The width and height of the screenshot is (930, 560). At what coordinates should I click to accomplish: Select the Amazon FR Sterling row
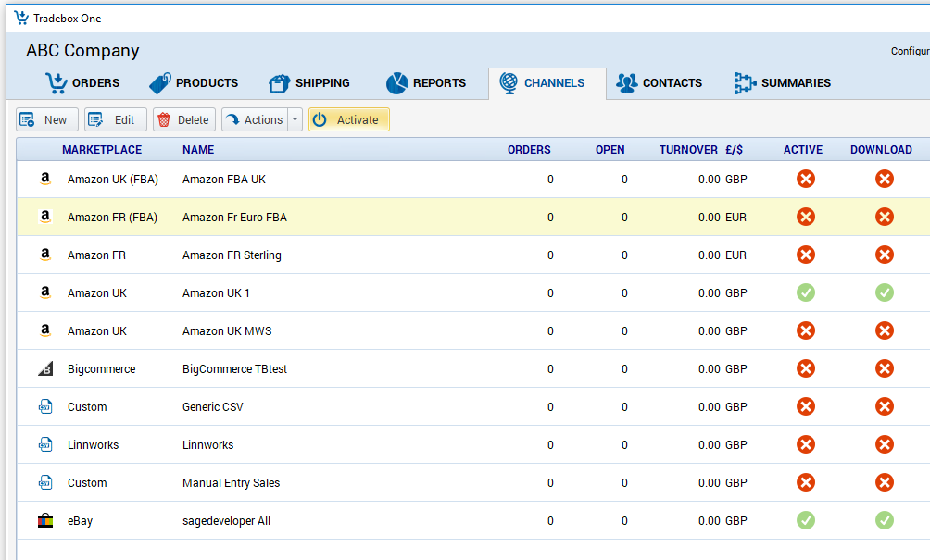coord(232,255)
